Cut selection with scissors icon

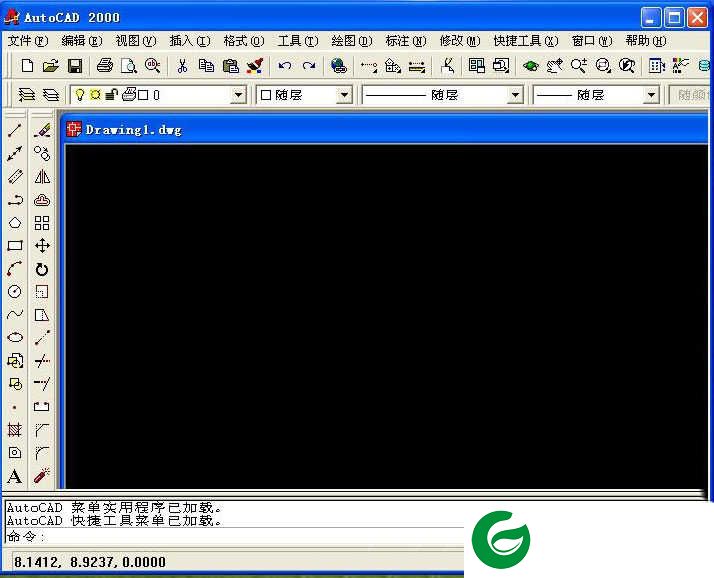182,66
